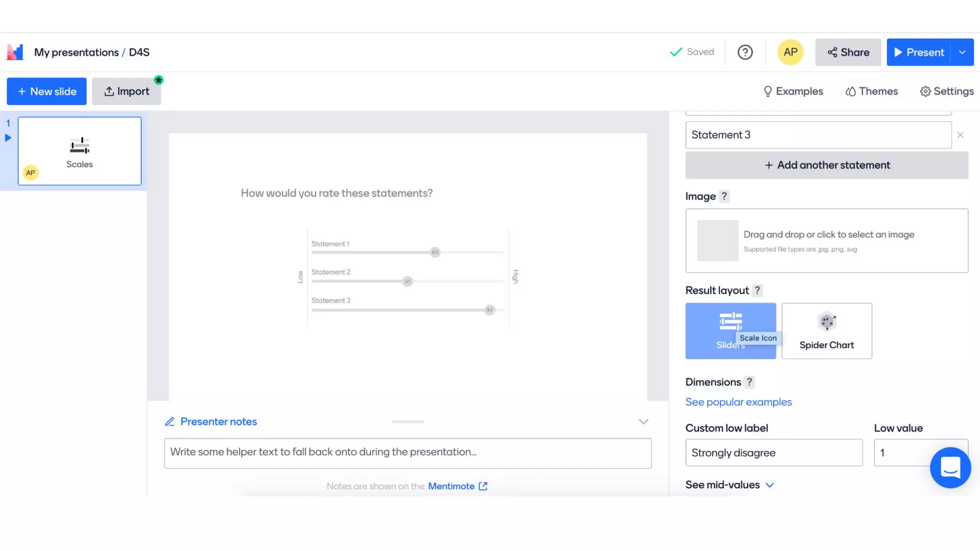The height and width of the screenshot is (551, 980).
Task: Click the Custom low label field
Action: (773, 452)
